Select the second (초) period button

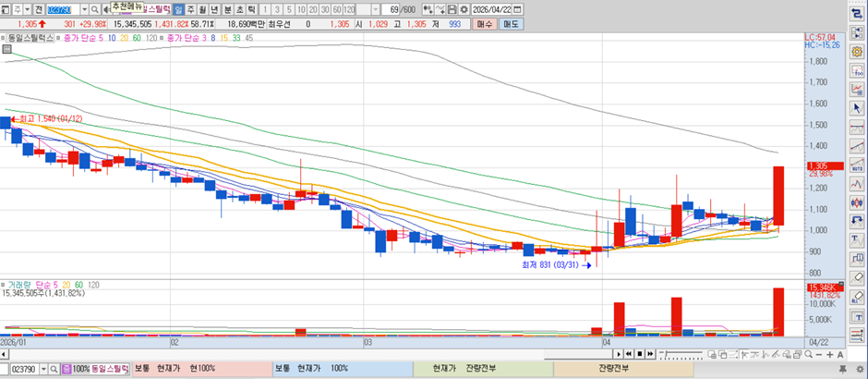click(x=240, y=9)
